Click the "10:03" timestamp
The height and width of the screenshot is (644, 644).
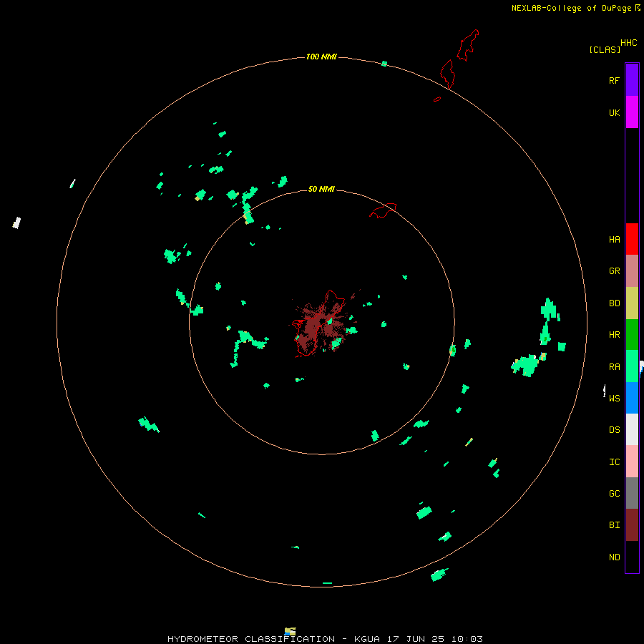point(467,639)
